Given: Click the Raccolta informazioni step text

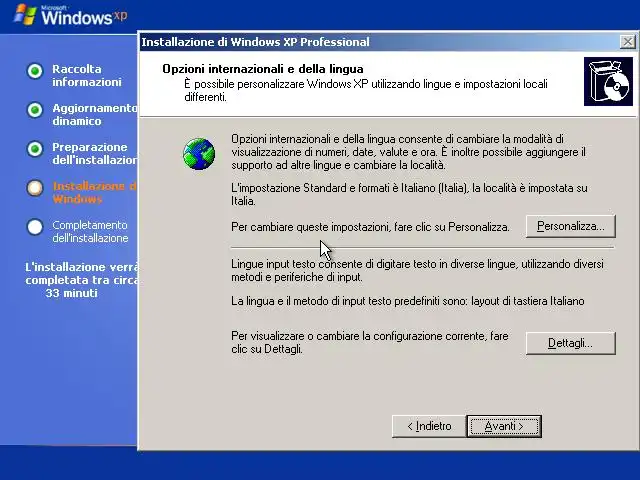Looking at the screenshot, I should point(87,76).
